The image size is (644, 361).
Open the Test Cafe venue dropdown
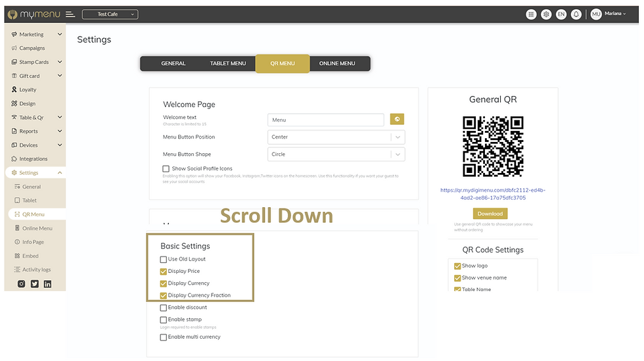(x=110, y=14)
